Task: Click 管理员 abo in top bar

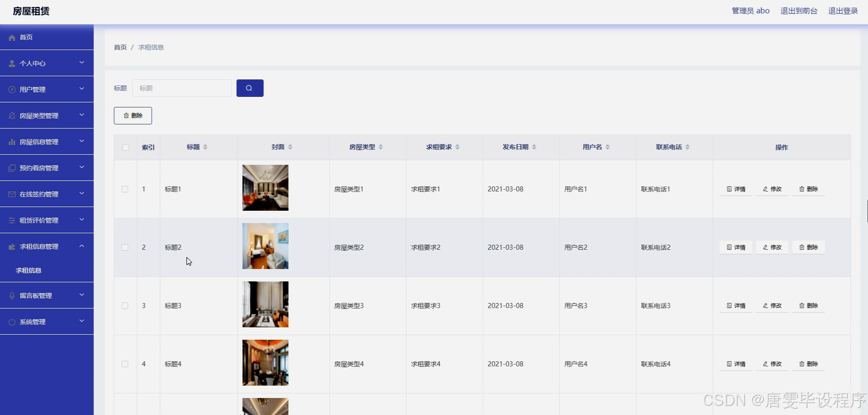Action: [751, 11]
